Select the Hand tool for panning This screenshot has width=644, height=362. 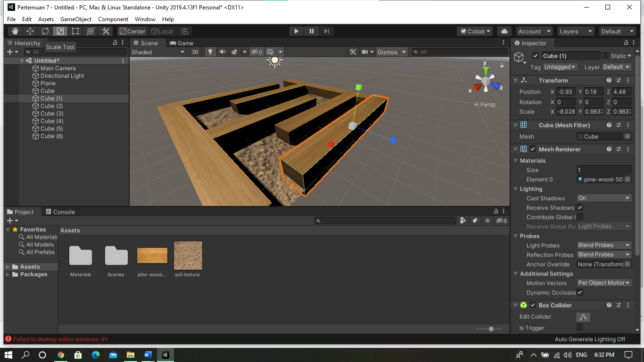[x=16, y=31]
